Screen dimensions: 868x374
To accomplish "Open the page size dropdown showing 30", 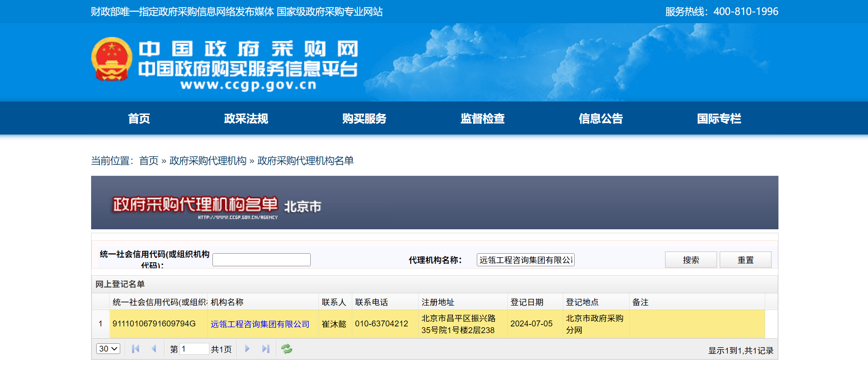I will (108, 349).
